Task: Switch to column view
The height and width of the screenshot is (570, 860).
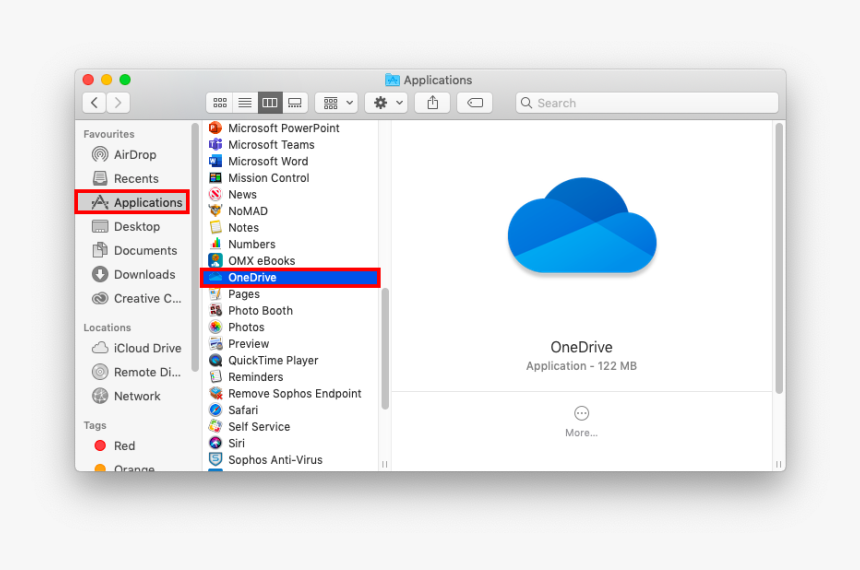Action: tap(270, 103)
